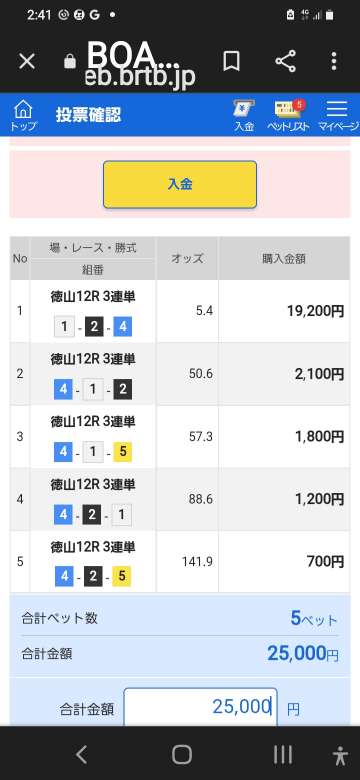Screen dimensions: 360x780
Task: Open the マイページ hamburger menu
Action: (x=338, y=115)
